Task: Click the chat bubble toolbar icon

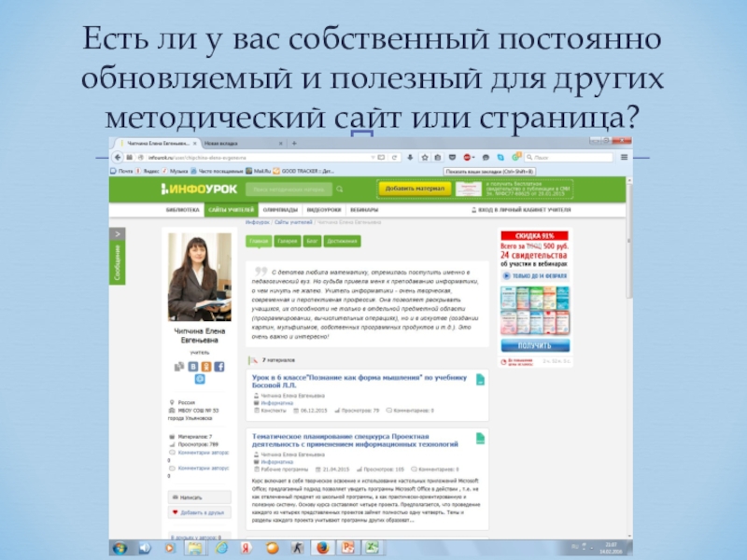Action: (486, 157)
